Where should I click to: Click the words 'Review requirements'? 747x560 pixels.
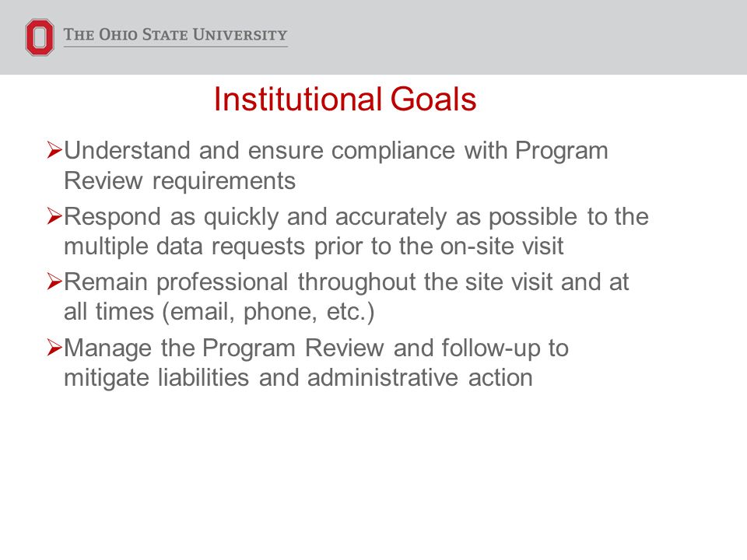click(180, 181)
